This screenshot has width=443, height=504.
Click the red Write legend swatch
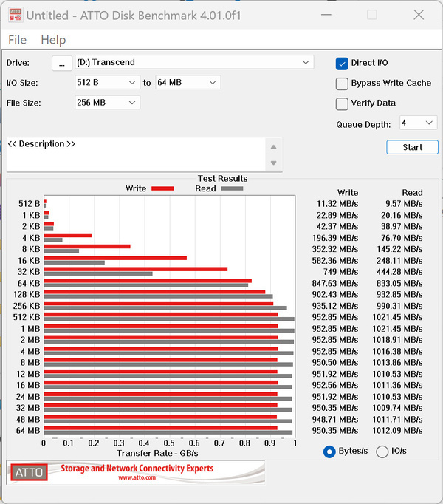[x=162, y=188]
